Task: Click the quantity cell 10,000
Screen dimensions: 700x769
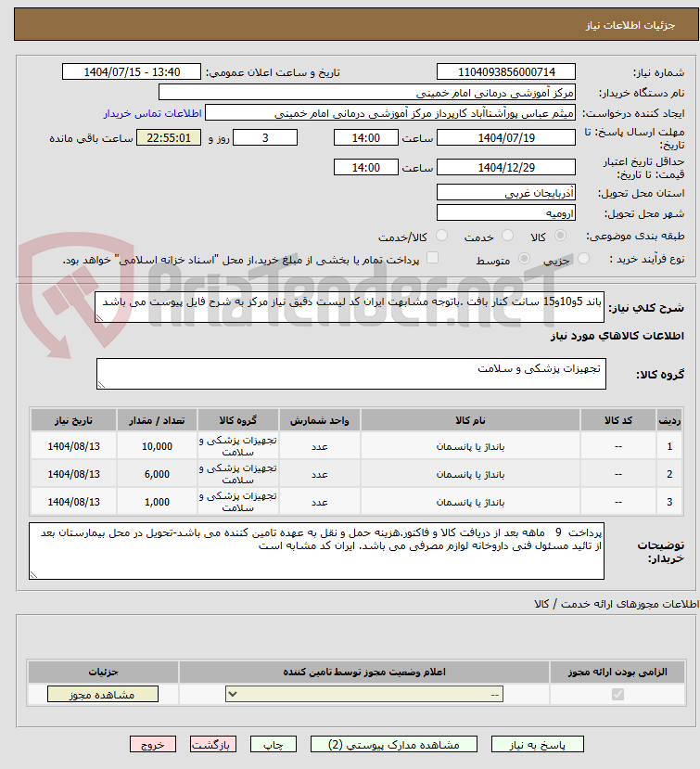Action: click(157, 446)
